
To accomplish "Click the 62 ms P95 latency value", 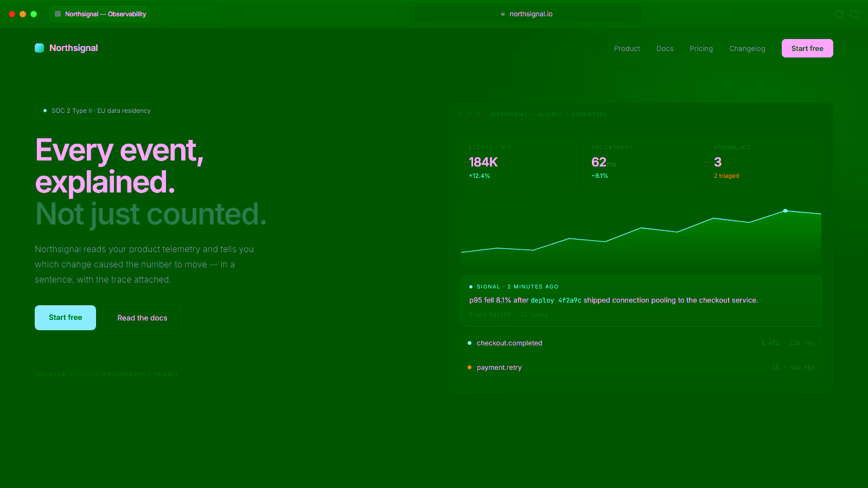I will coord(603,162).
